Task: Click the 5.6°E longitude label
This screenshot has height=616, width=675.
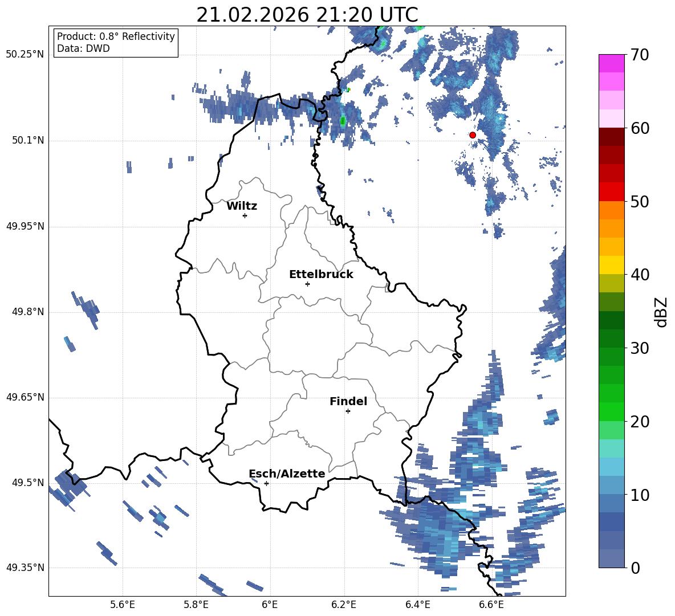Action: coord(123,605)
